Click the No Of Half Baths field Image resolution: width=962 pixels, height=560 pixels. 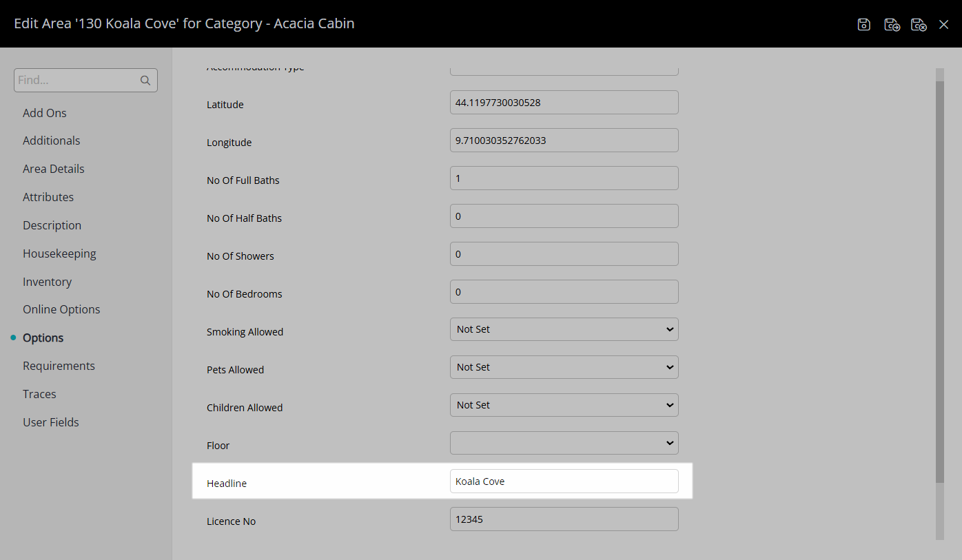click(564, 216)
